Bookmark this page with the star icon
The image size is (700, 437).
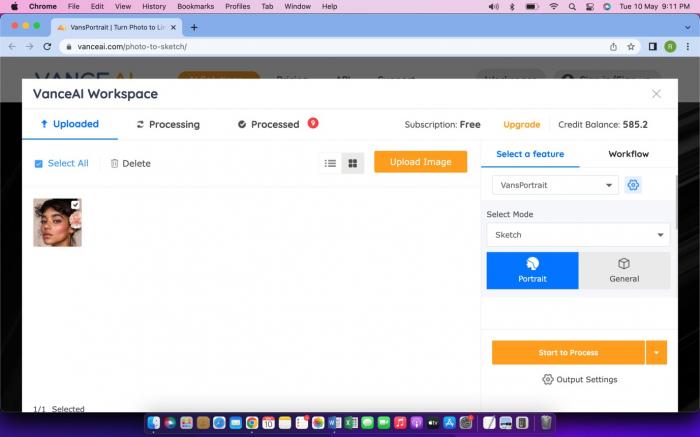click(x=631, y=46)
